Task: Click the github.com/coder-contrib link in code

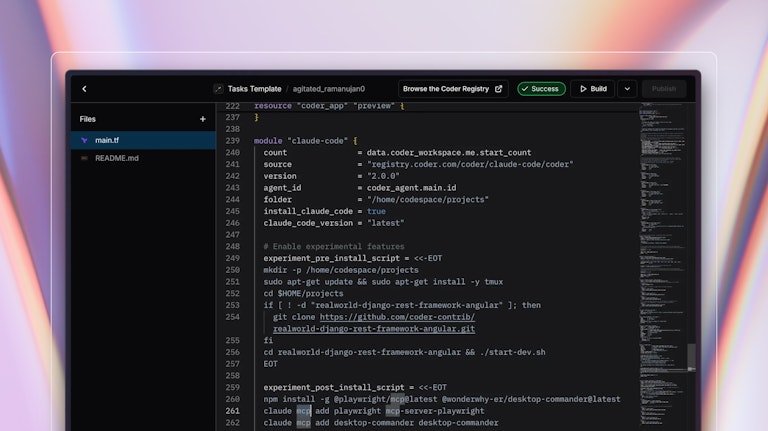Action: tap(397, 317)
